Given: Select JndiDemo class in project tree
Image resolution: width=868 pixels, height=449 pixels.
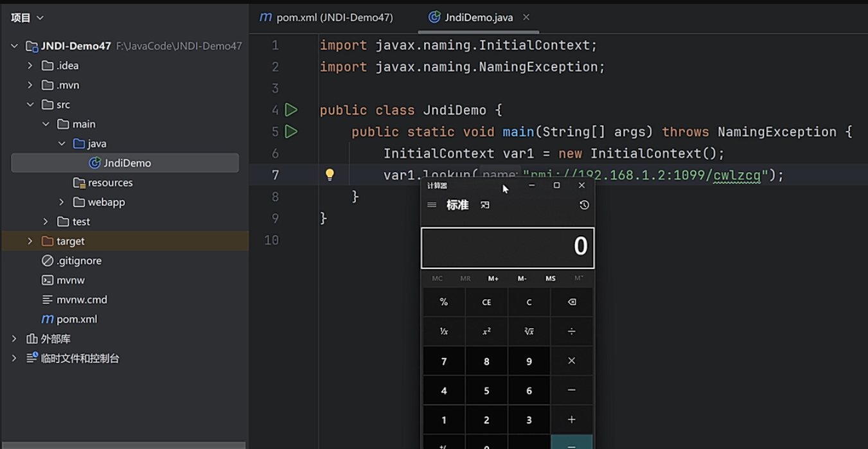Looking at the screenshot, I should coord(125,163).
